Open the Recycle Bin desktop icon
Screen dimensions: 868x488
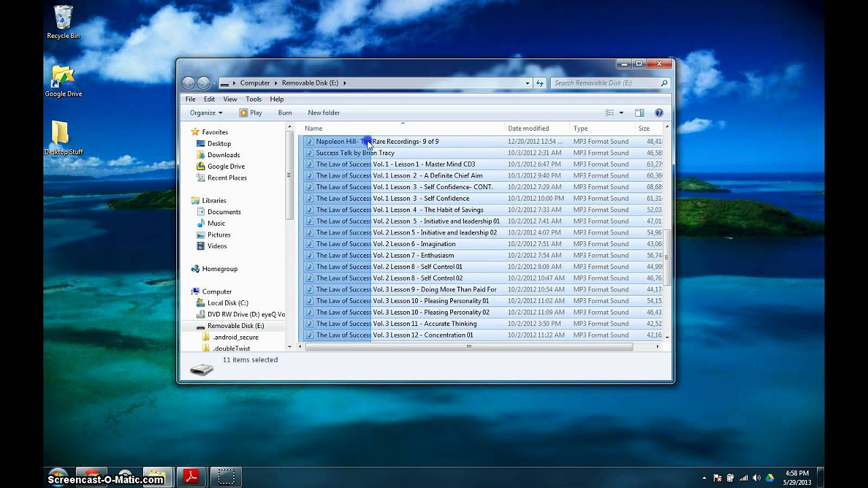pyautogui.click(x=63, y=22)
